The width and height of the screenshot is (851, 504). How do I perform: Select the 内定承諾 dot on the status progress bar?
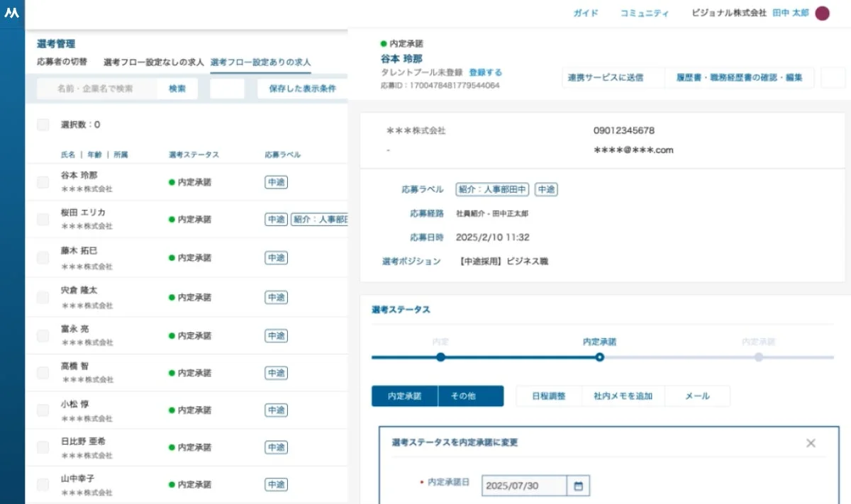(599, 357)
